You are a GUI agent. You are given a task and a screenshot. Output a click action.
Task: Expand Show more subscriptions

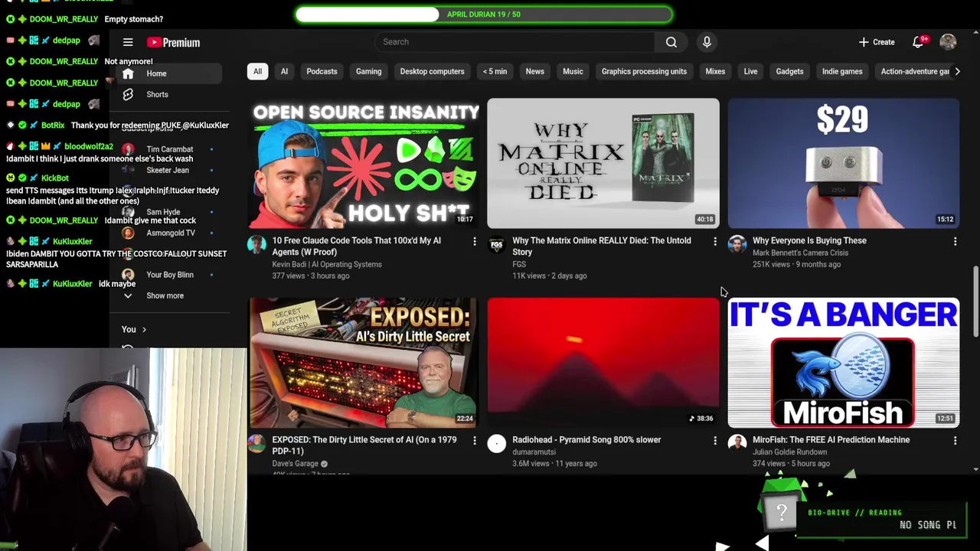pyautogui.click(x=165, y=295)
